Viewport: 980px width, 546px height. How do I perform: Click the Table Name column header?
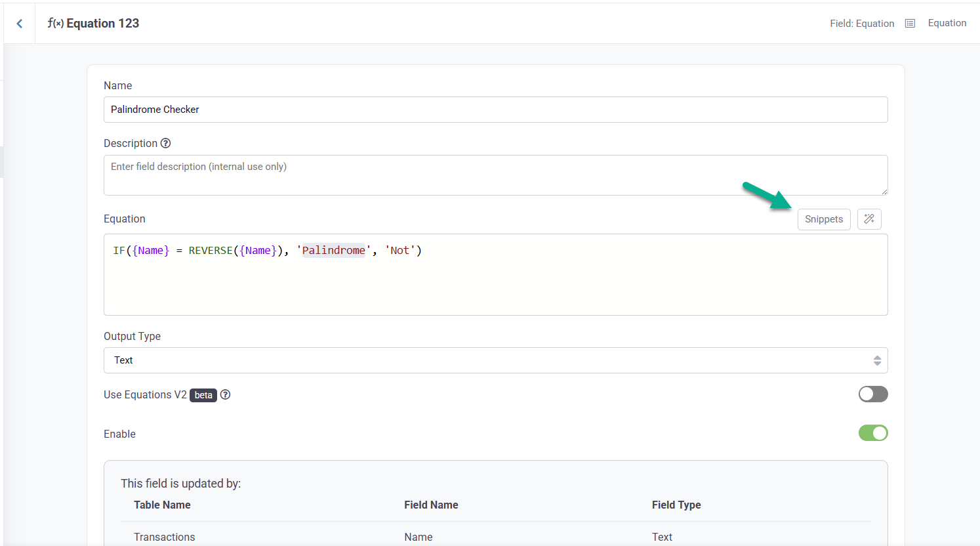pos(162,505)
